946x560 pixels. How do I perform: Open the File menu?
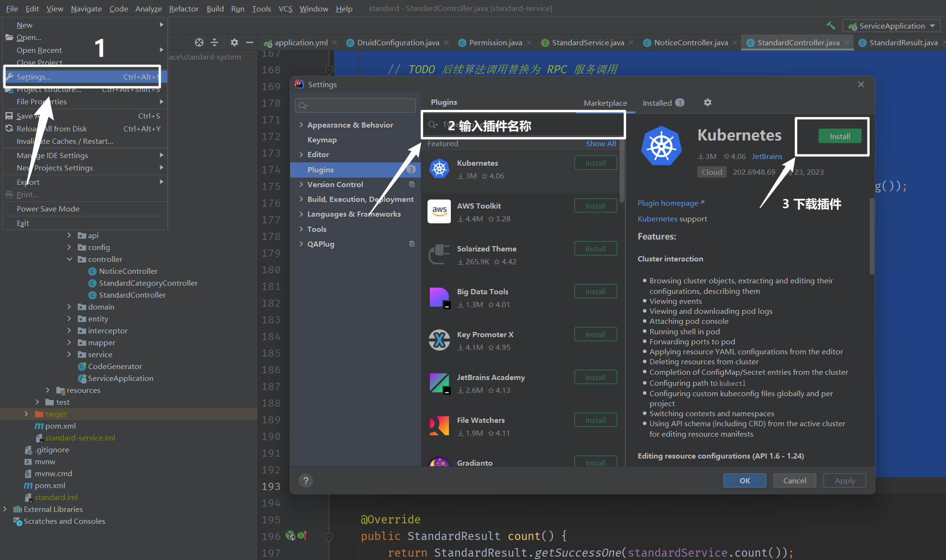coord(12,9)
